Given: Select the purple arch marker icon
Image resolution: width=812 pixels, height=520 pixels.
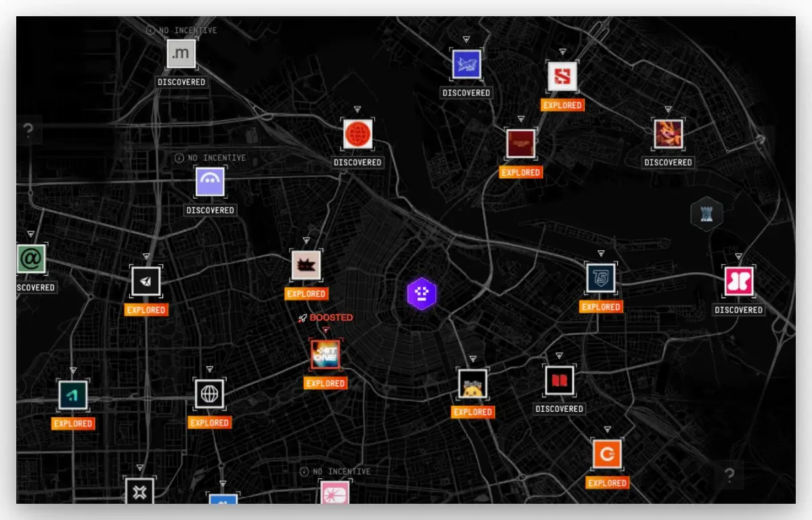Looking at the screenshot, I should (210, 182).
